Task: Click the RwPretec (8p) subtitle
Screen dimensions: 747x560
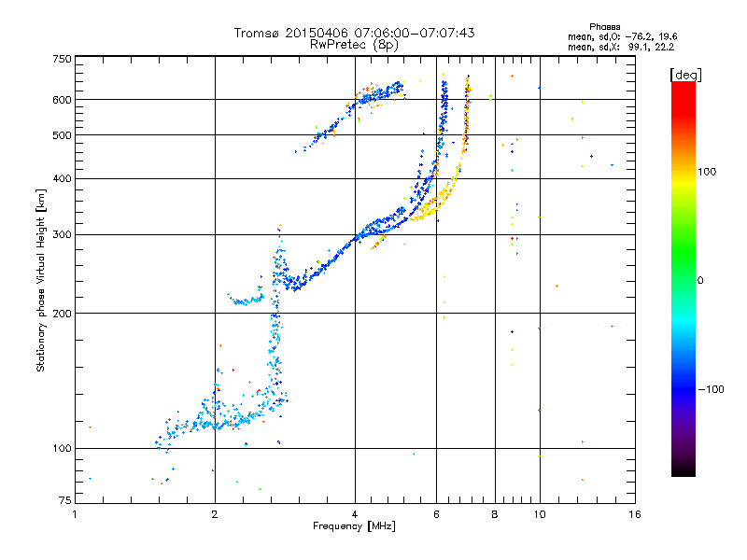Action: coord(354,45)
